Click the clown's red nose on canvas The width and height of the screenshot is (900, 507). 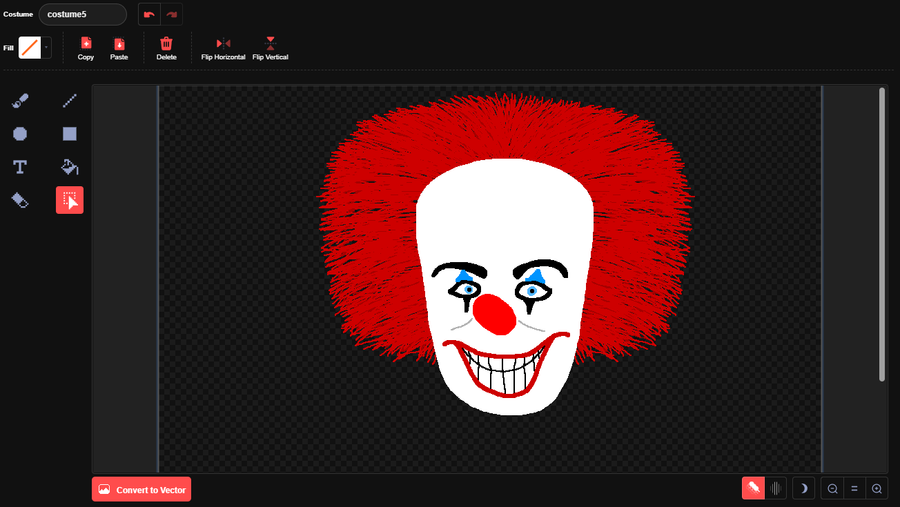tap(494, 314)
